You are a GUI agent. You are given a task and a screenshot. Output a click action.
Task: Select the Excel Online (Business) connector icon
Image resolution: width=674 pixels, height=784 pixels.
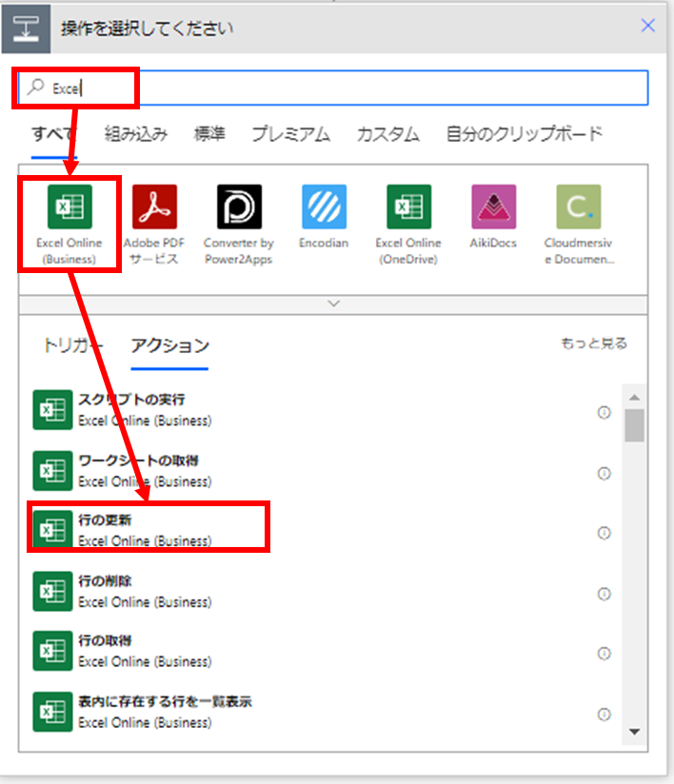[69, 206]
